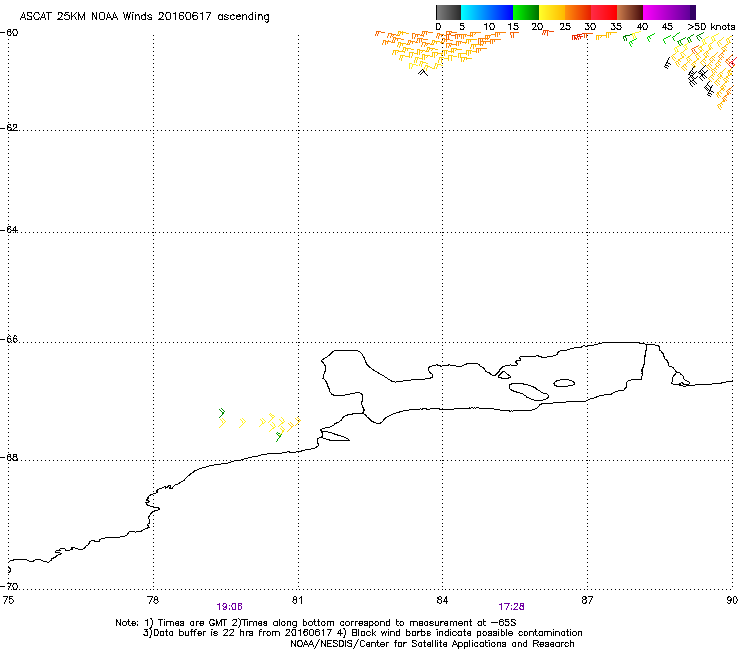Click the purple 17:28 pass time
The width and height of the screenshot is (740, 650).
512,607
